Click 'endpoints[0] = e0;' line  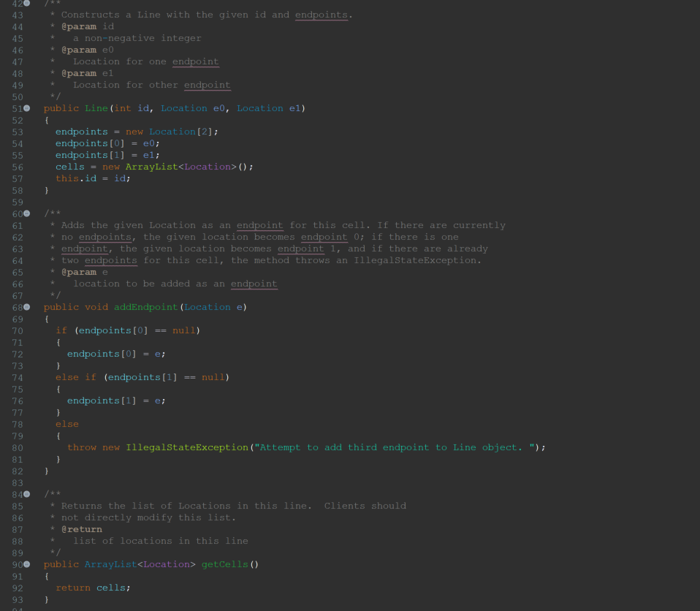[107, 143]
